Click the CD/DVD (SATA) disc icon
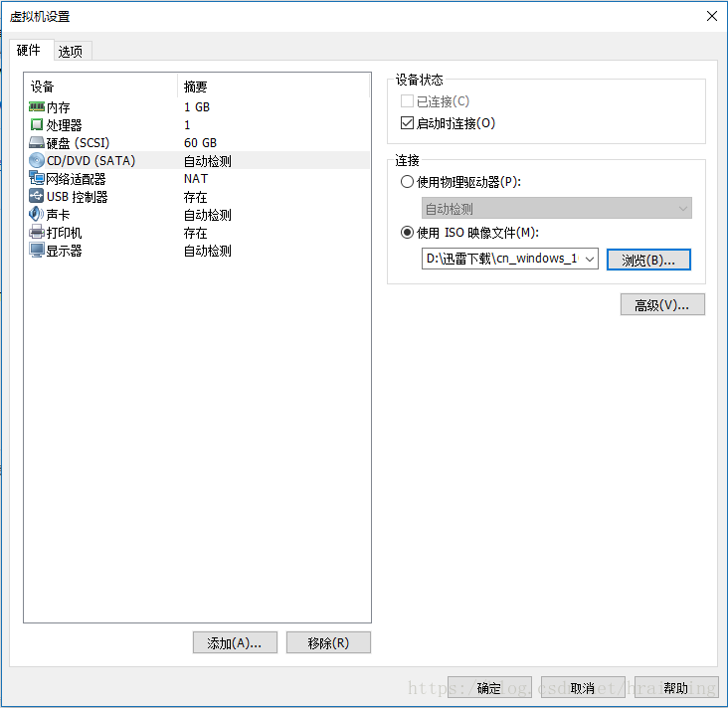Screen dimensions: 728x708 [x=37, y=161]
